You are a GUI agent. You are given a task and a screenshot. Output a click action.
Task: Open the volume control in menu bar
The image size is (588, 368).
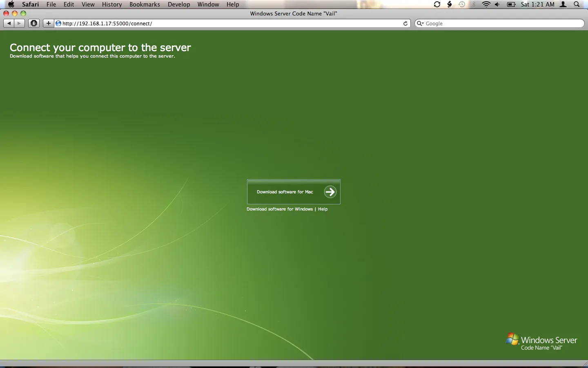[497, 4]
